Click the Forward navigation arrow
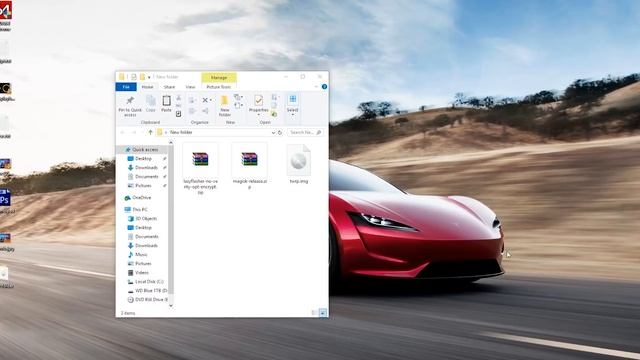This screenshot has height=360, width=640. [134, 132]
